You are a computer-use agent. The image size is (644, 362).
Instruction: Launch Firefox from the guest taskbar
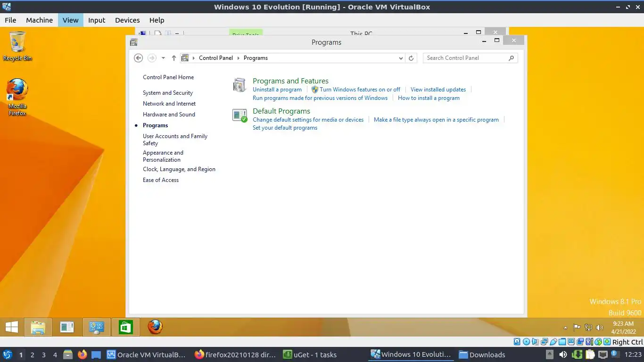point(155,327)
